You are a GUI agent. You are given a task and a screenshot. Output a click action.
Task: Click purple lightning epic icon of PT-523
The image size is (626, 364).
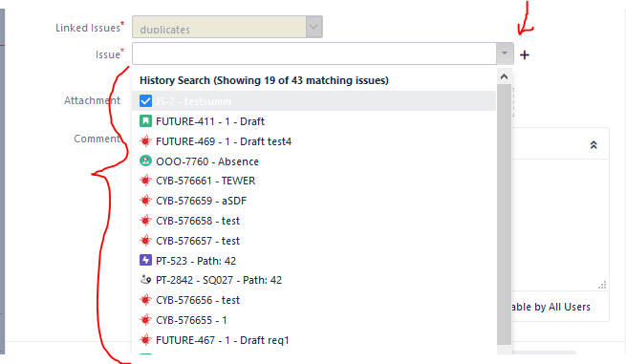point(145,260)
